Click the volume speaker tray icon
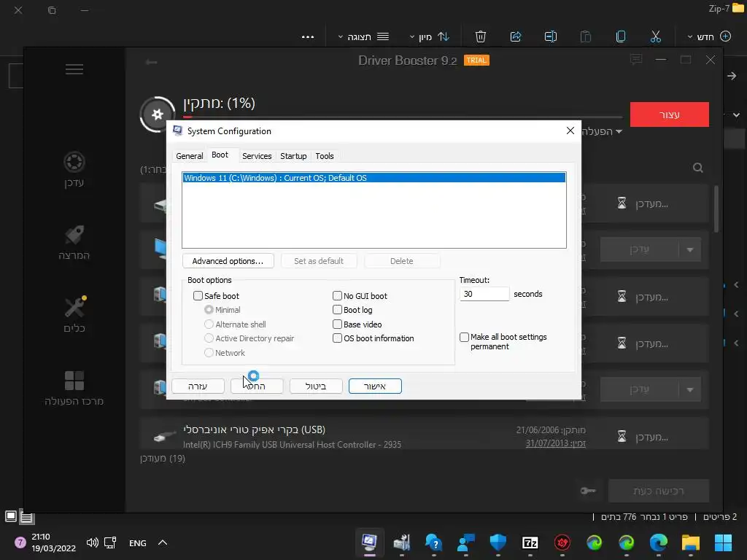 point(93,542)
